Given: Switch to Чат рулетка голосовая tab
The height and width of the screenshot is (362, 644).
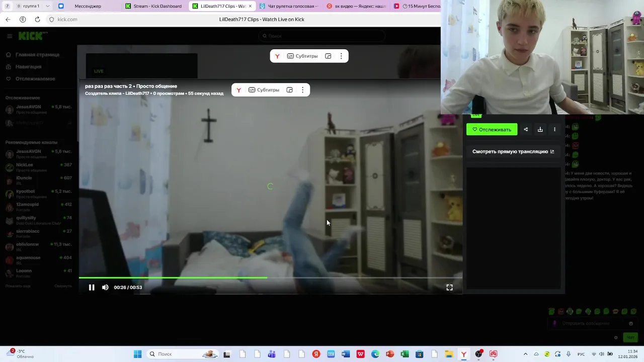Looking at the screenshot, I should [x=289, y=6].
